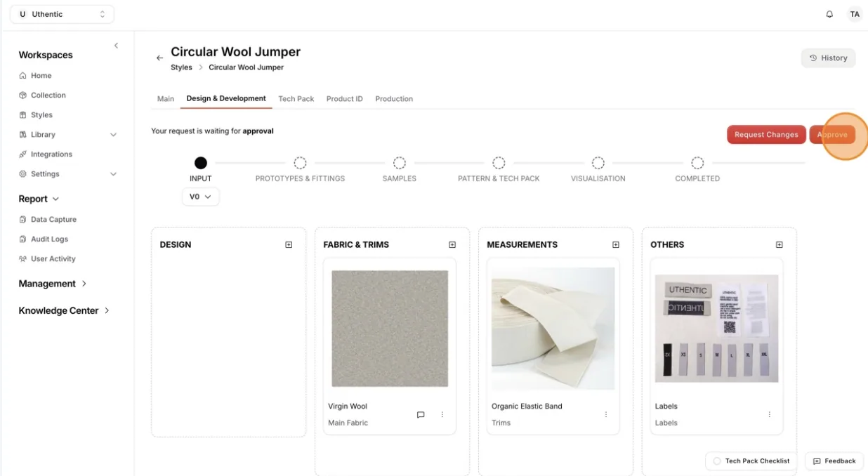Open the History panel
The width and height of the screenshot is (868, 476).
click(829, 58)
